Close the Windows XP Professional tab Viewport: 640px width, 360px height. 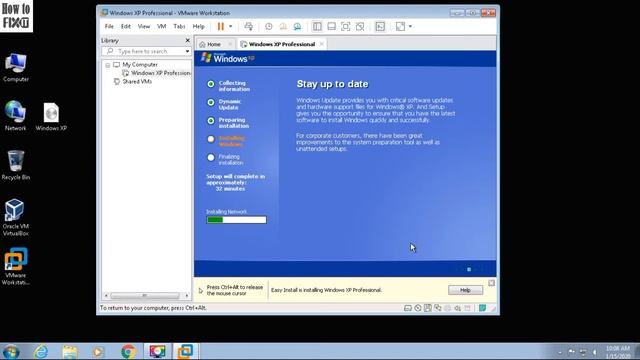pyautogui.click(x=322, y=44)
